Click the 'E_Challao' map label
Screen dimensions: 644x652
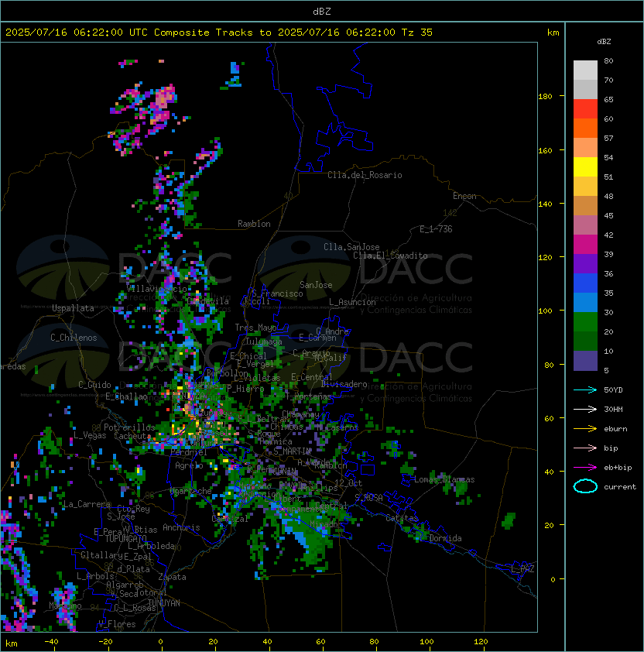coord(126,396)
